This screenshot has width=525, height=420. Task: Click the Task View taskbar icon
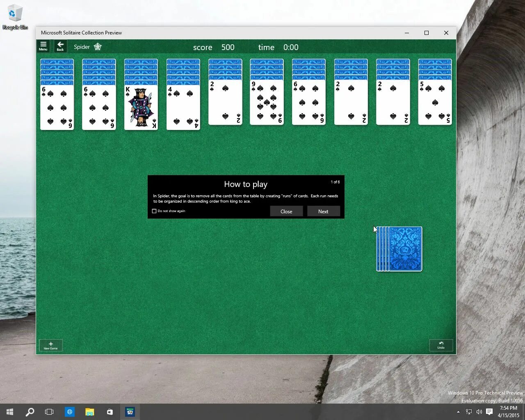coord(49,411)
